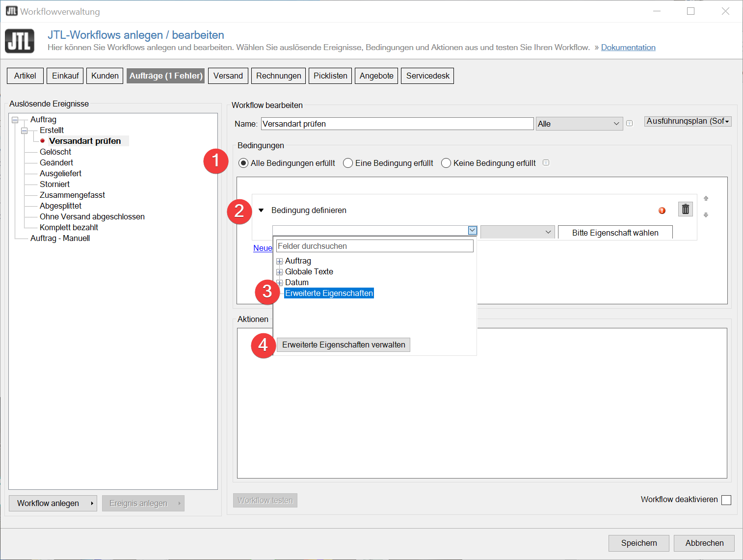Click the JTL logo in the header
This screenshot has height=560, width=743.
(20, 41)
